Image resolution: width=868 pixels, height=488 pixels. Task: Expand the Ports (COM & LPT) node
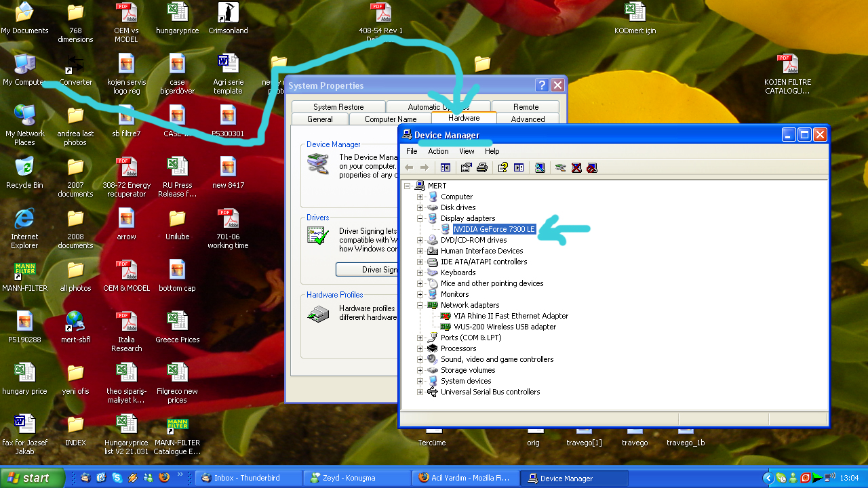click(x=420, y=338)
